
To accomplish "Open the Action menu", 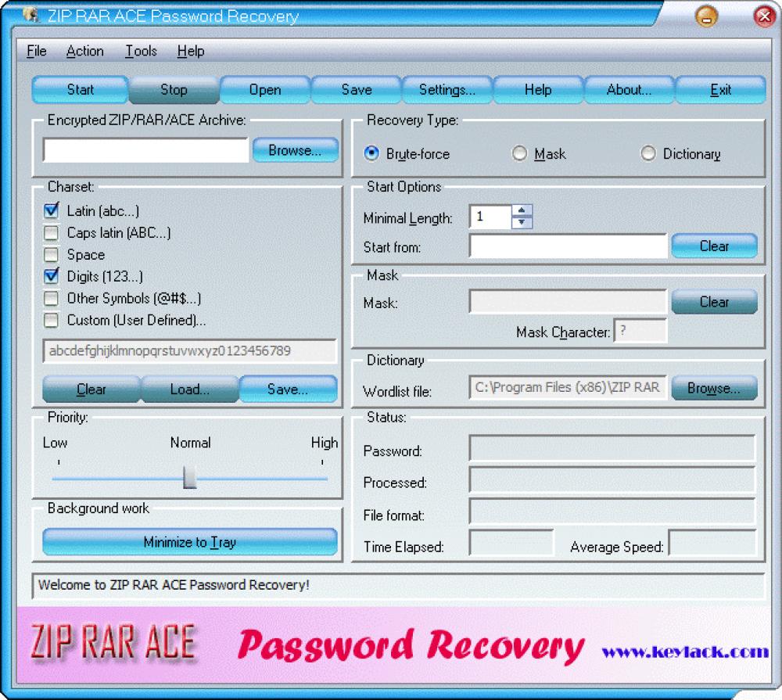I will (84, 51).
